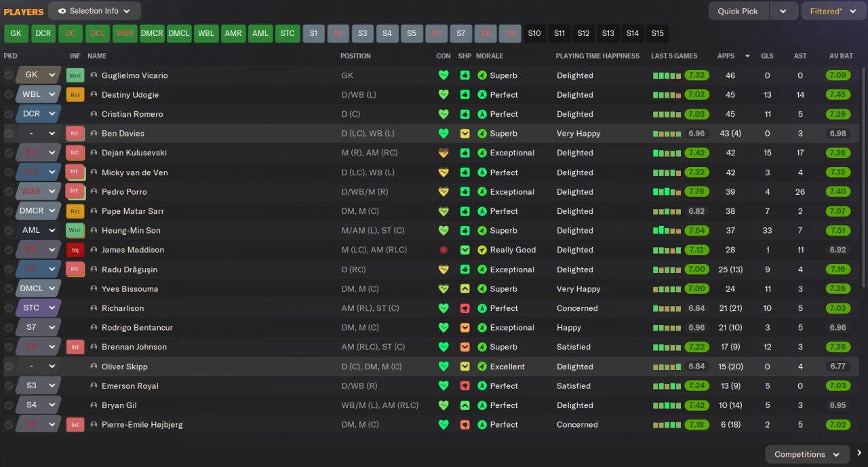Image resolution: width=868 pixels, height=467 pixels.
Task: Click morale arrow icon for Oliver Skipp
Action: point(482,367)
